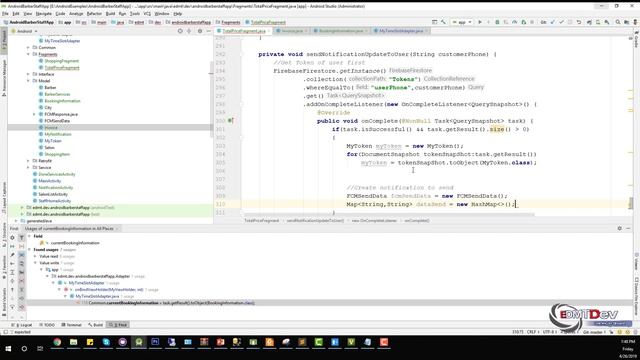
Task: Click androidbarberstaffapp in navigation bar
Action: click(x=191, y=22)
